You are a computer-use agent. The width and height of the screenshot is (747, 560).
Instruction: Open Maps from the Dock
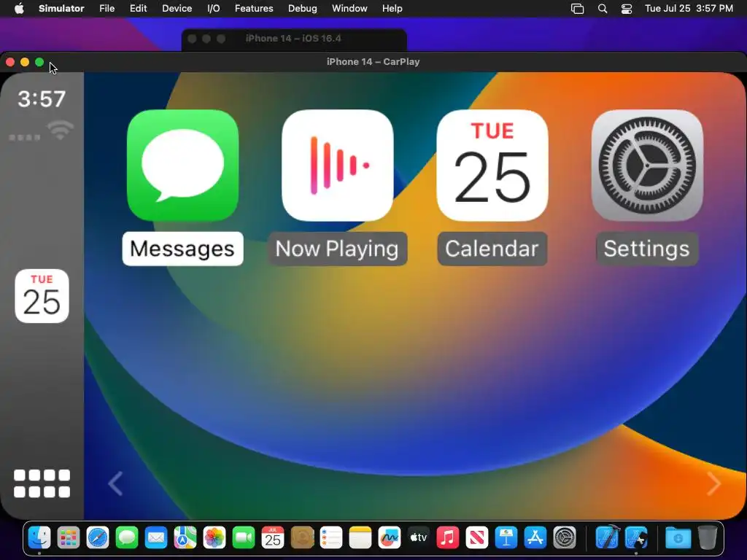185,537
